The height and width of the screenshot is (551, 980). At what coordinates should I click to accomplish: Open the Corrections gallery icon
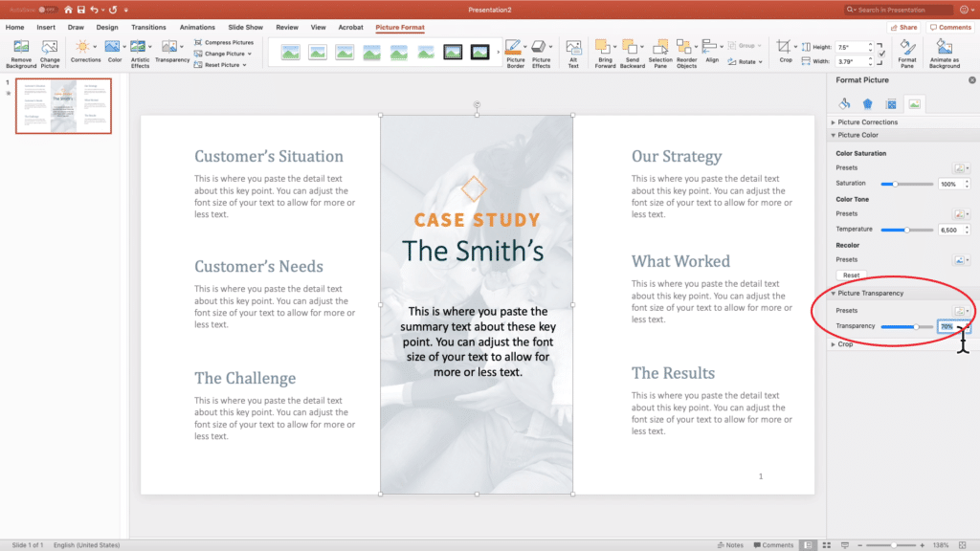(83, 46)
